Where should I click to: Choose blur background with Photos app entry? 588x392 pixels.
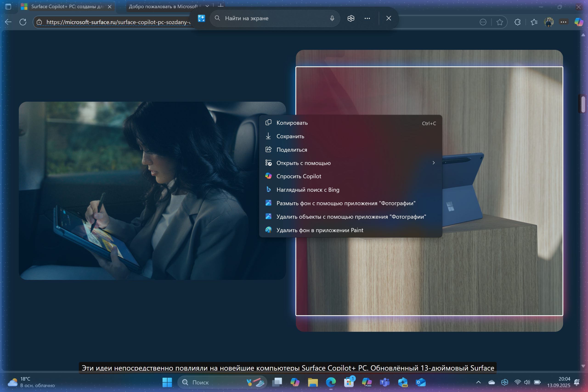[x=351, y=203]
